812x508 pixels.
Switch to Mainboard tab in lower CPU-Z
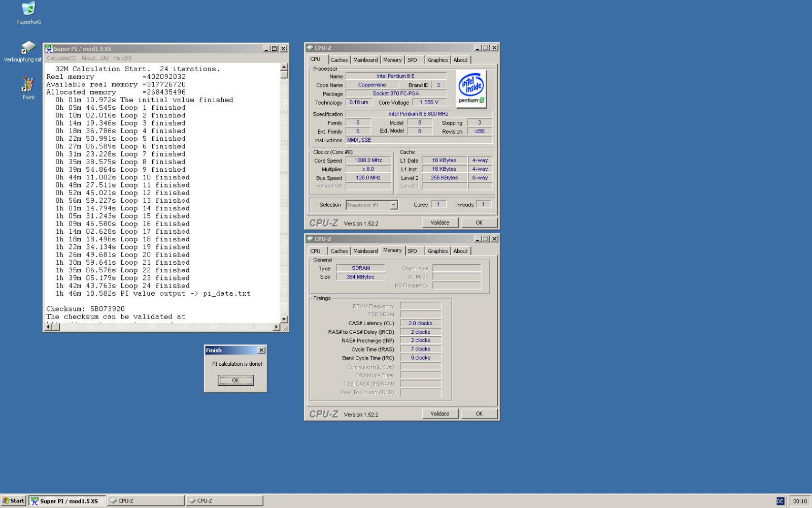[x=365, y=251]
